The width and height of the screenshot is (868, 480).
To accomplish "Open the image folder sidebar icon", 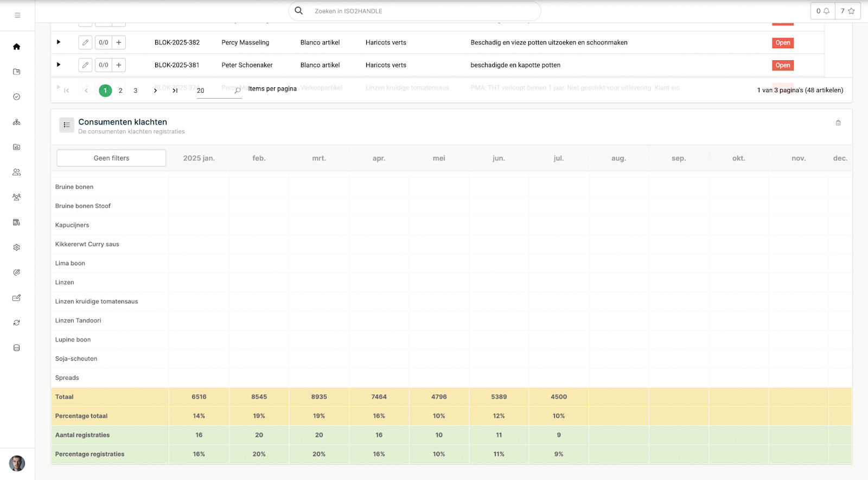I will click(17, 147).
